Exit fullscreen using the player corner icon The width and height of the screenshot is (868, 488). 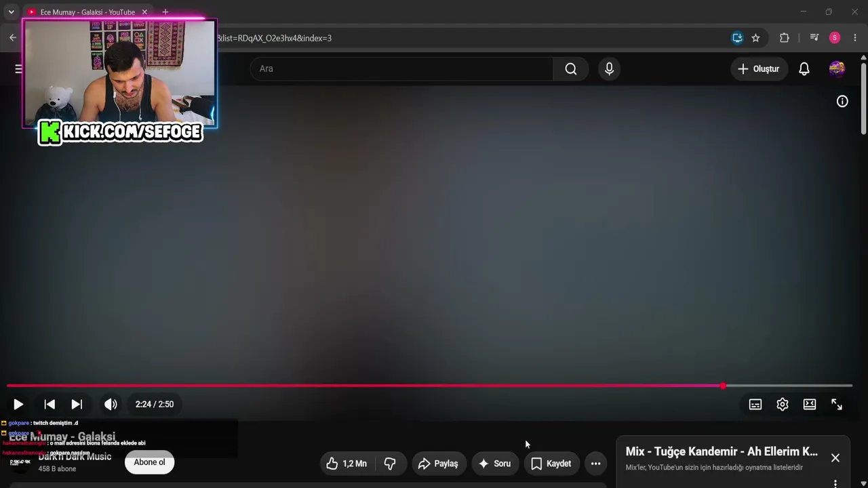point(837,405)
